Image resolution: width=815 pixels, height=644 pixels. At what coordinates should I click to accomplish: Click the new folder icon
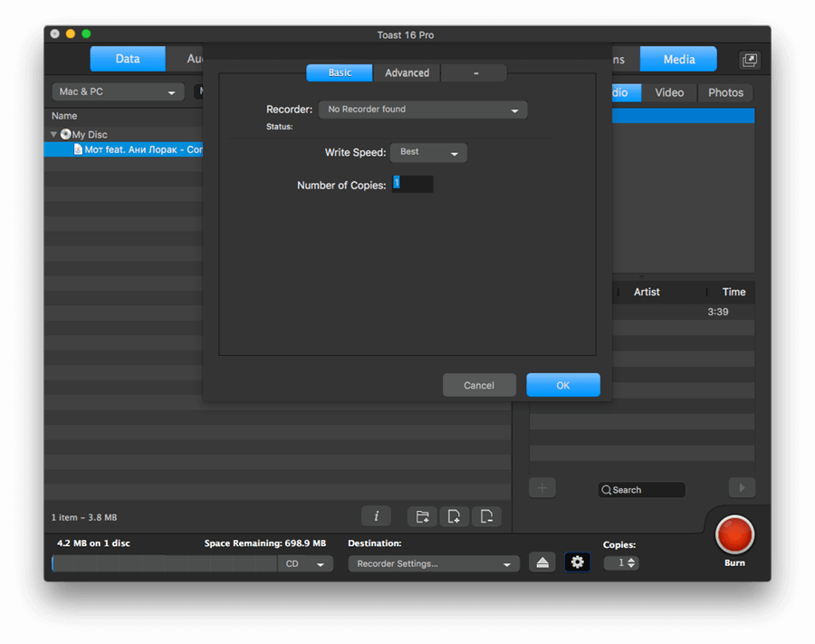coord(422,516)
